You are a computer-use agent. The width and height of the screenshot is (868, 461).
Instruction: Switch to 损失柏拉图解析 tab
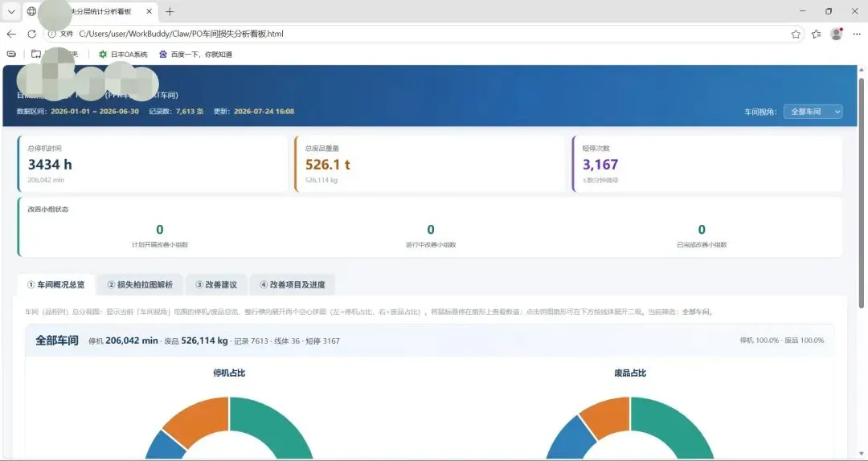point(140,285)
